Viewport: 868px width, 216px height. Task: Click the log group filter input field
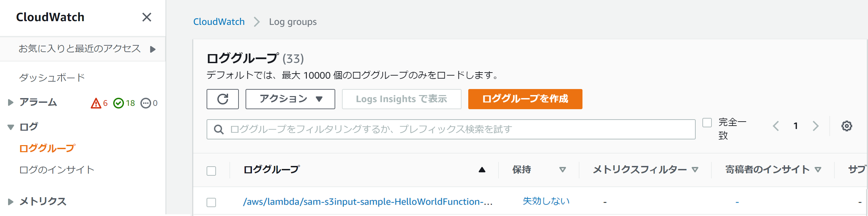404,128
